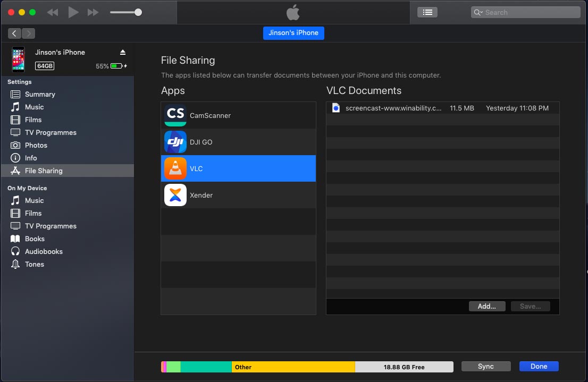
Task: Open Books on device
Action: (68, 239)
